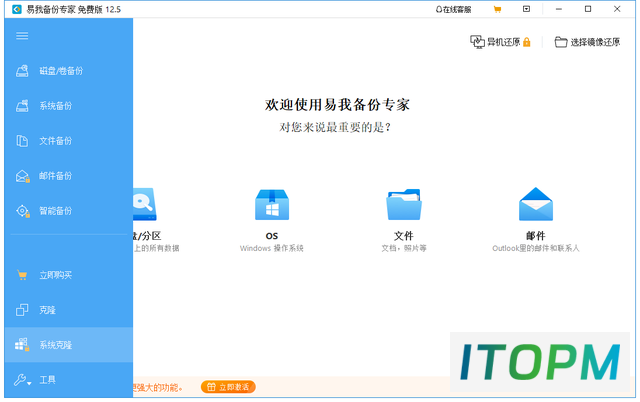Select the OS Windows backup large icon

[x=272, y=204]
